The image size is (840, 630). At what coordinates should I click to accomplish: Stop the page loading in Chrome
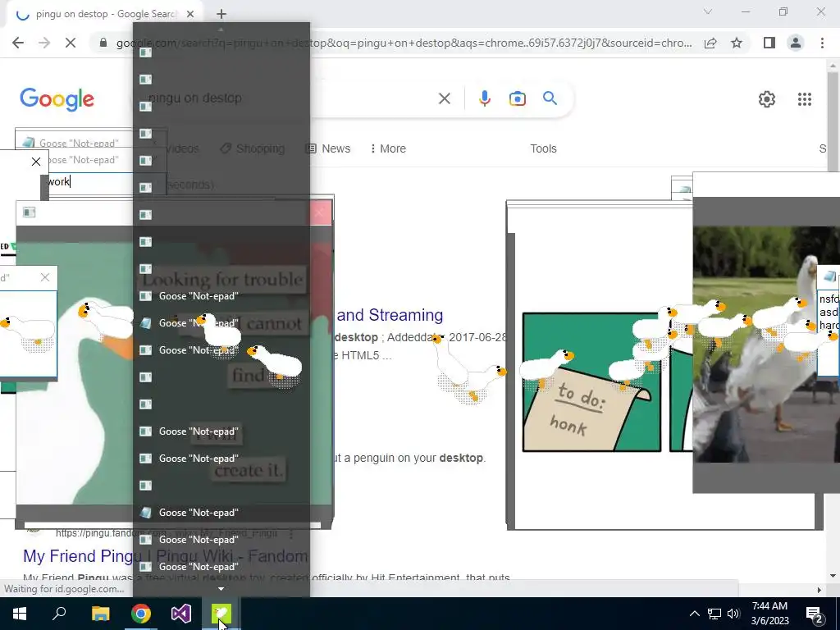(x=71, y=43)
